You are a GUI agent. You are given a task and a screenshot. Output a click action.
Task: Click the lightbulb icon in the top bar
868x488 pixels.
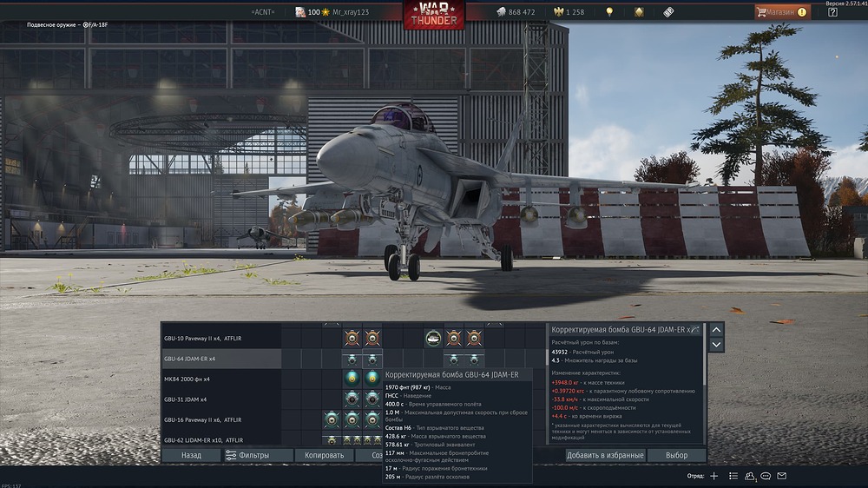click(609, 11)
